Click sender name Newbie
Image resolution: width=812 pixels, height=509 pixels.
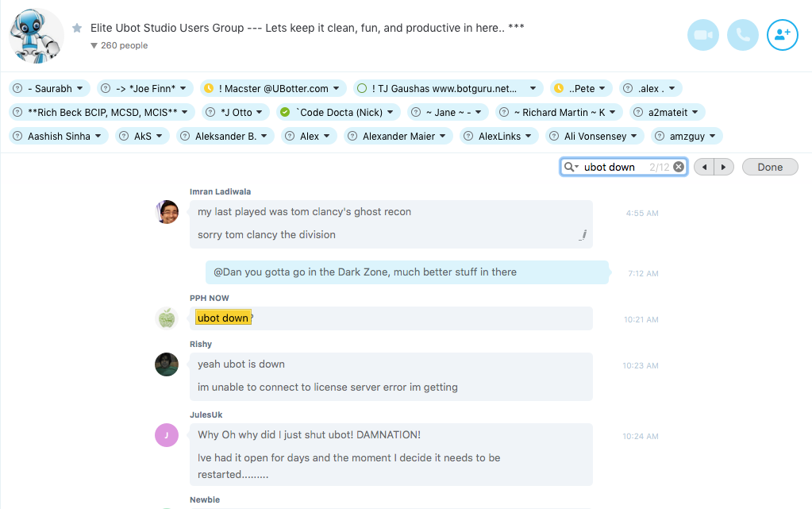click(205, 499)
